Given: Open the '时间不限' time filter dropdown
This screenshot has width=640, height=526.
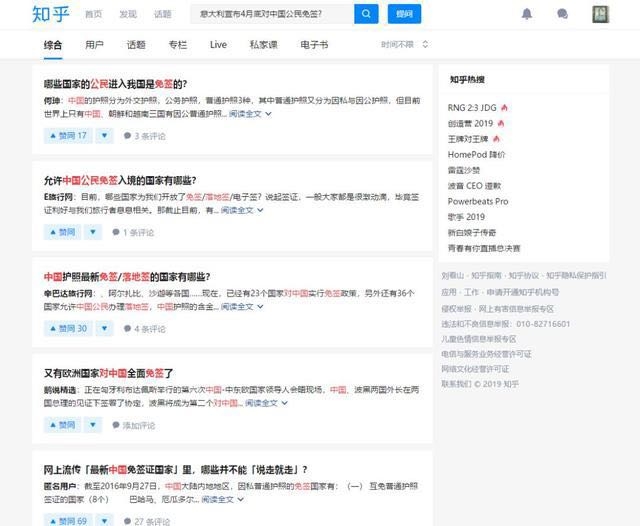Looking at the screenshot, I should point(404,45).
